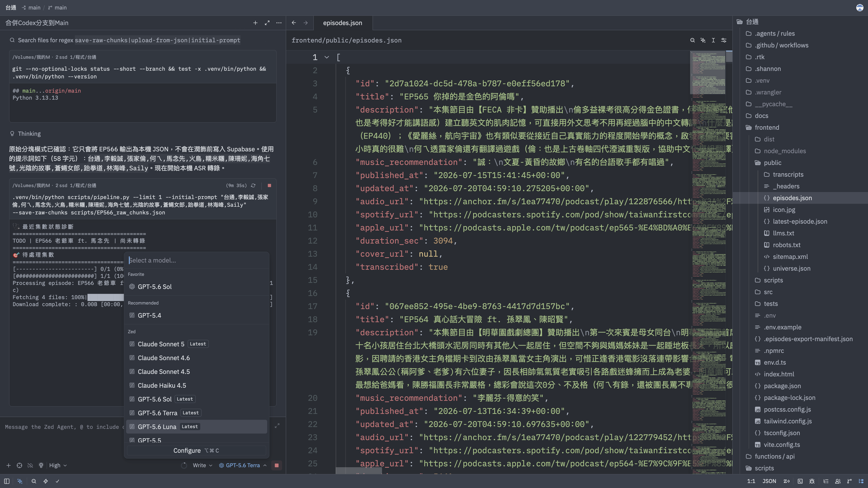Expand the .github / workflows folder
Viewport: 868px width, 488px height.
[x=781, y=45]
